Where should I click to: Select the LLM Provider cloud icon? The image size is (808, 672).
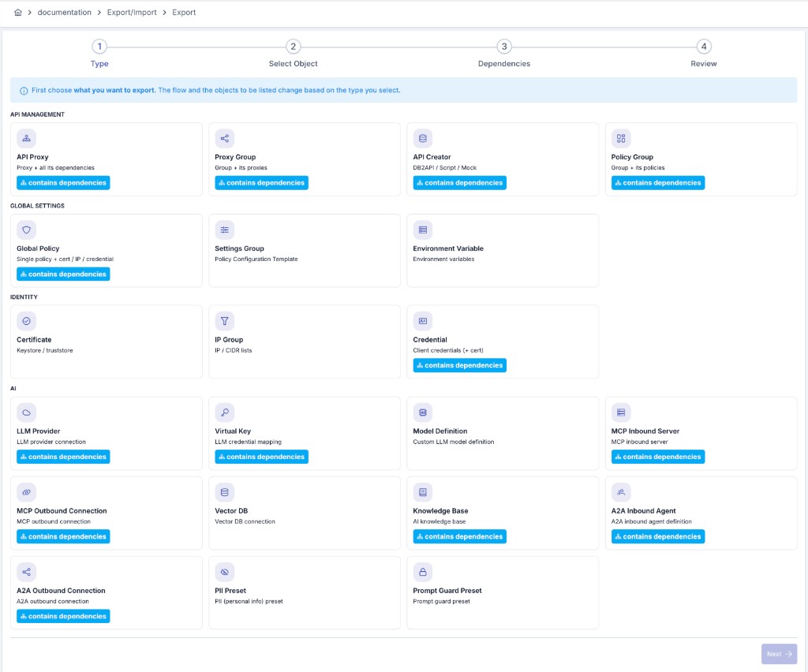coord(26,413)
